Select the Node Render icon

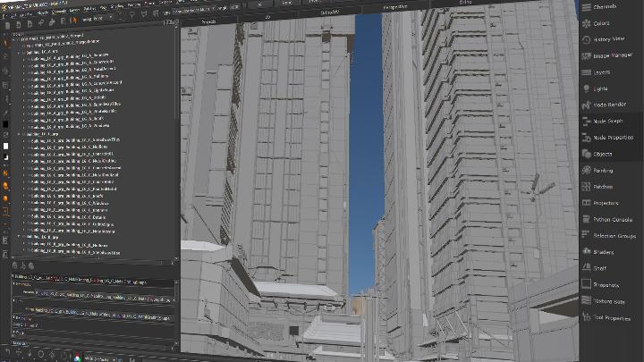click(584, 105)
